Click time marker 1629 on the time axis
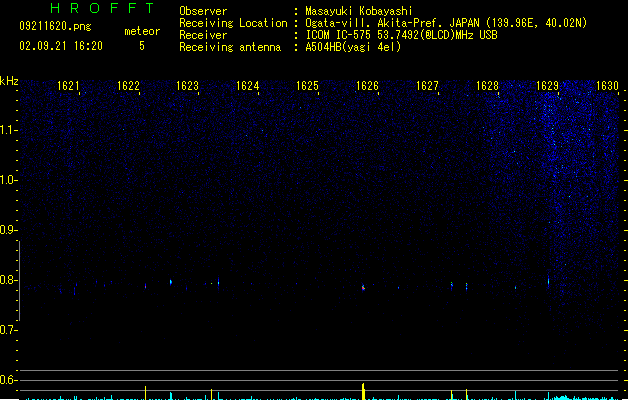This screenshot has height=400, width=629. pyautogui.click(x=548, y=86)
